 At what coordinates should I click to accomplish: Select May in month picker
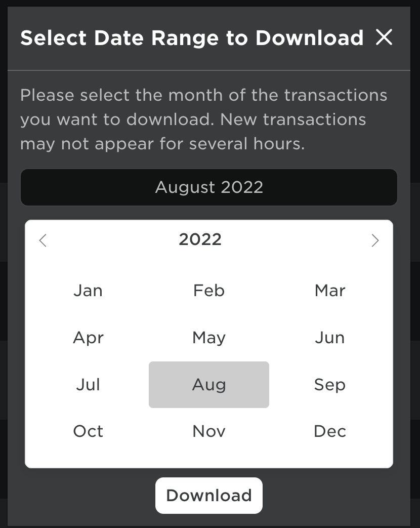(209, 338)
